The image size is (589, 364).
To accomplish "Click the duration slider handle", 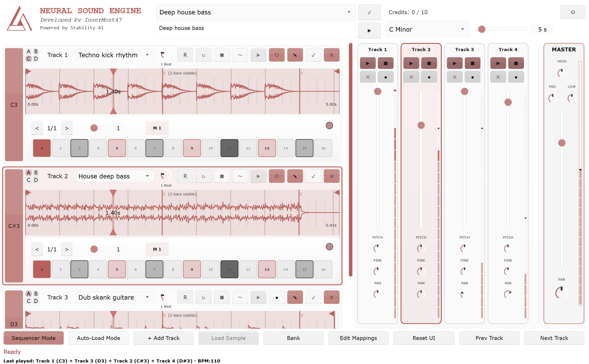I will (482, 29).
